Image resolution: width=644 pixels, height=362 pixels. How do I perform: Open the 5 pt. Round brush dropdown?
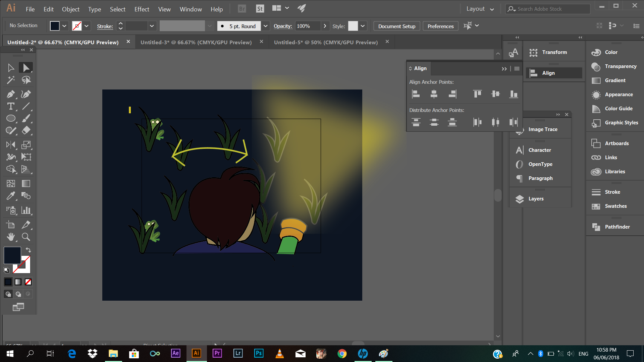point(265,26)
